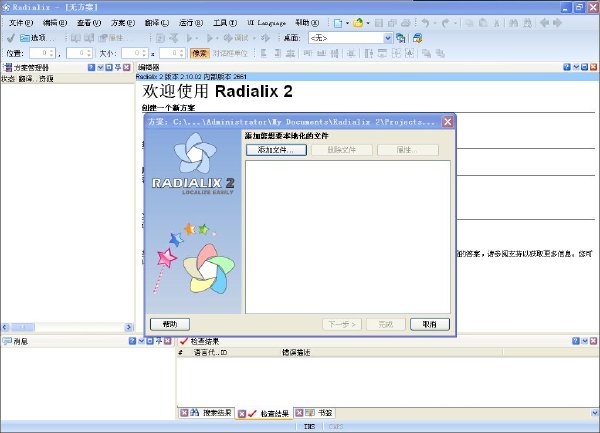Viewport: 600px width, 433px height.
Task: Toggle the 像素 pixel units button
Action: 199,53
